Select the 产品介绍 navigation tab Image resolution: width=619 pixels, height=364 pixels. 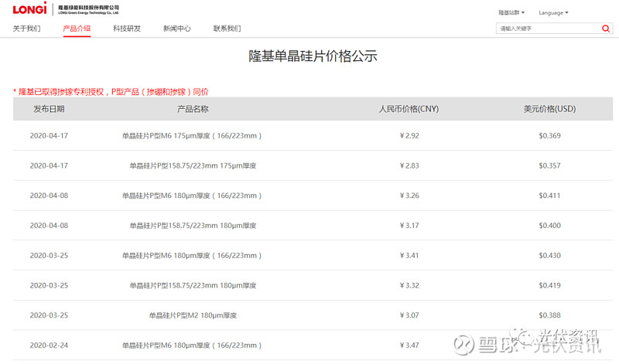77,29
